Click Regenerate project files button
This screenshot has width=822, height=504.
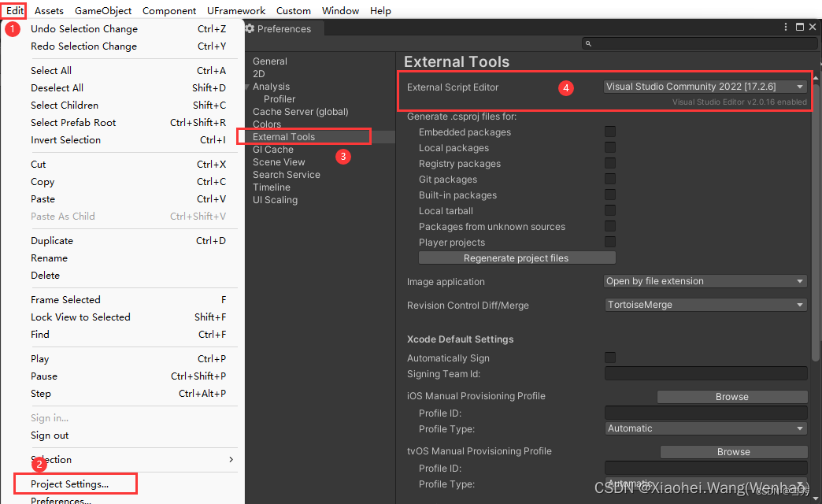(517, 258)
